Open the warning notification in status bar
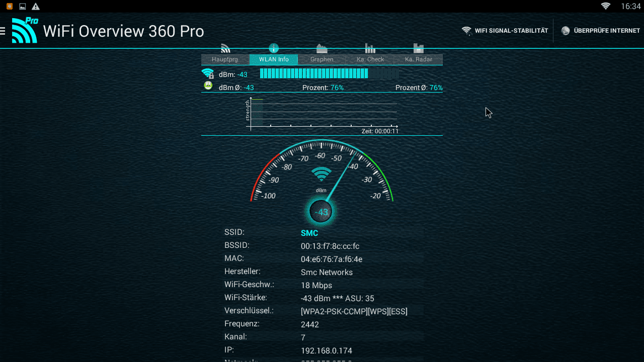This screenshot has height=362, width=644. [36, 6]
